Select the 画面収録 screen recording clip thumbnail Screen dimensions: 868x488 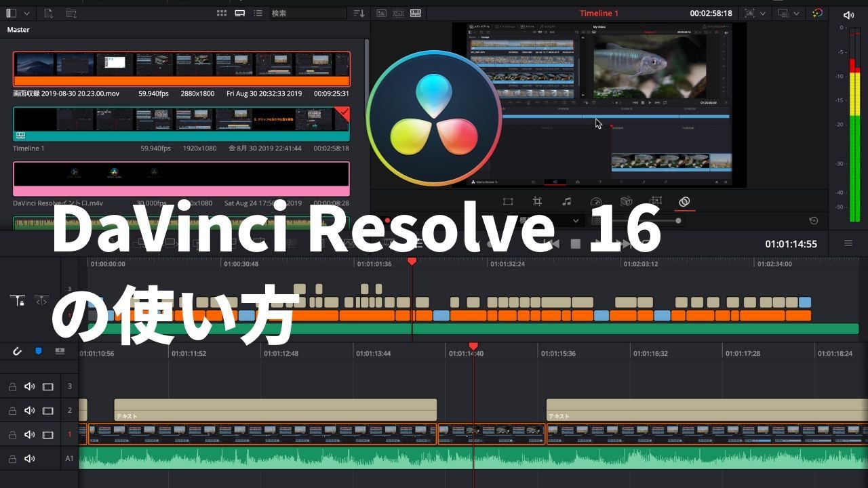click(x=182, y=68)
